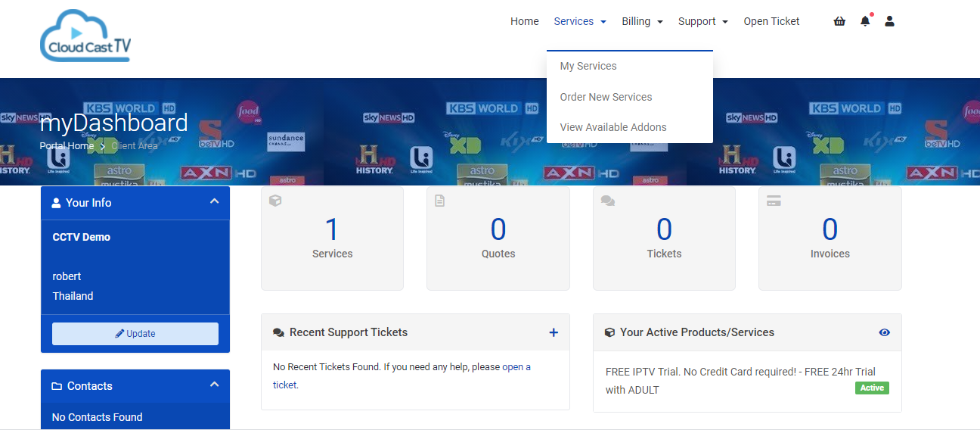Click the plus icon in Recent Support Tickets
Viewport: 980px width, 430px height.
[554, 332]
